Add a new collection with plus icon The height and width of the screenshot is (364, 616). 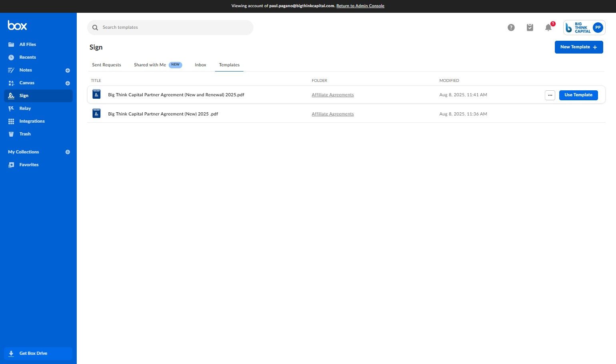pos(68,152)
